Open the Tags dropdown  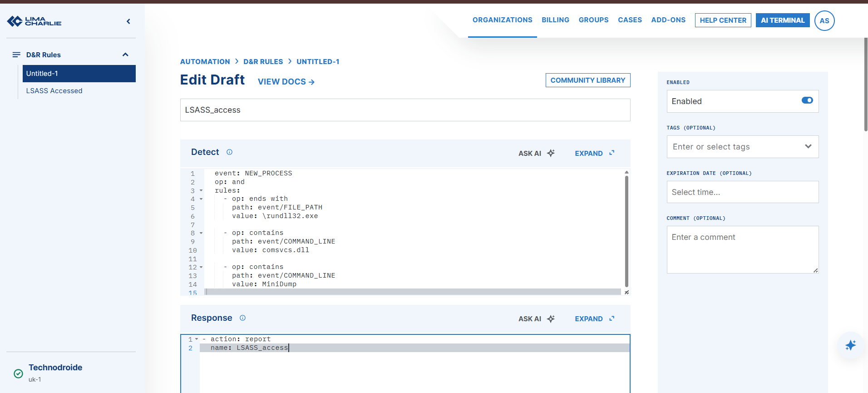[742, 147]
